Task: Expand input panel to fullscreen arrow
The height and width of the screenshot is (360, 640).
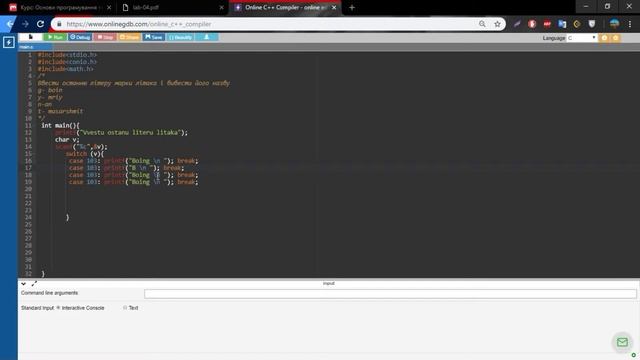Action: tap(34, 283)
